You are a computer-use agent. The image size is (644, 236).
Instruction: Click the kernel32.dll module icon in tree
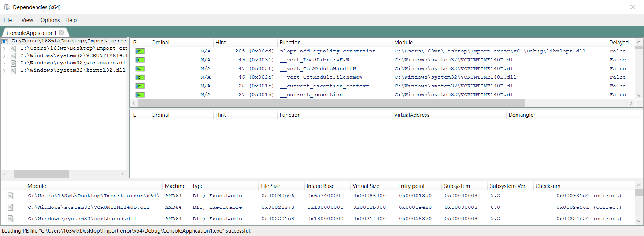(14, 70)
